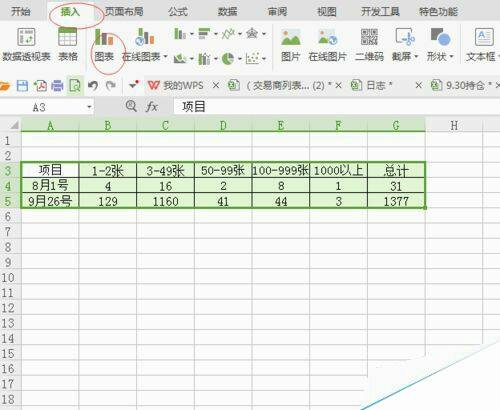The image size is (500, 410).
Task: Open the 形状 shapes gallery
Action: [x=440, y=46]
